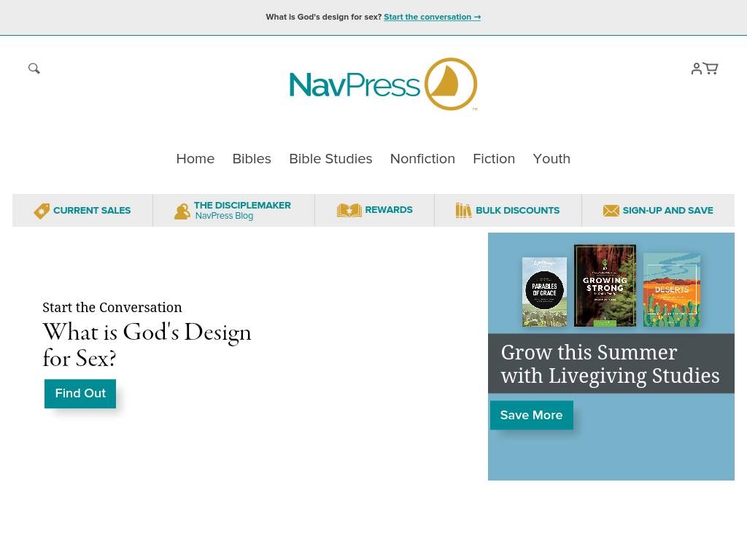Click 'Grow this Summer with Livegiving Studies' heading
The height and width of the screenshot is (560, 747).
[611, 364]
